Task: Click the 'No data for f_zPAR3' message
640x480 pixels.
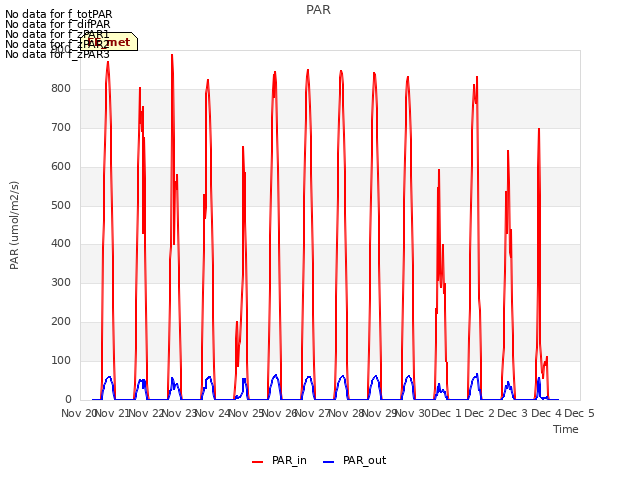Action: coord(58,54)
